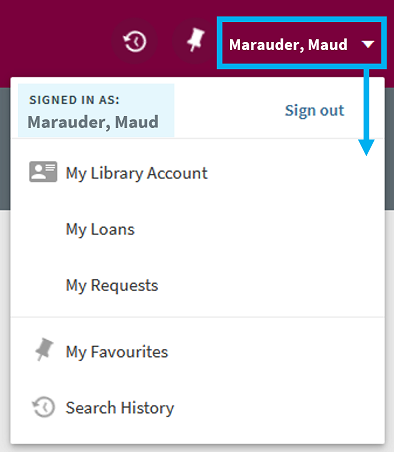Click the SIGNED IN AS heading text
Image resolution: width=394 pixels, height=452 pixels.
74,100
